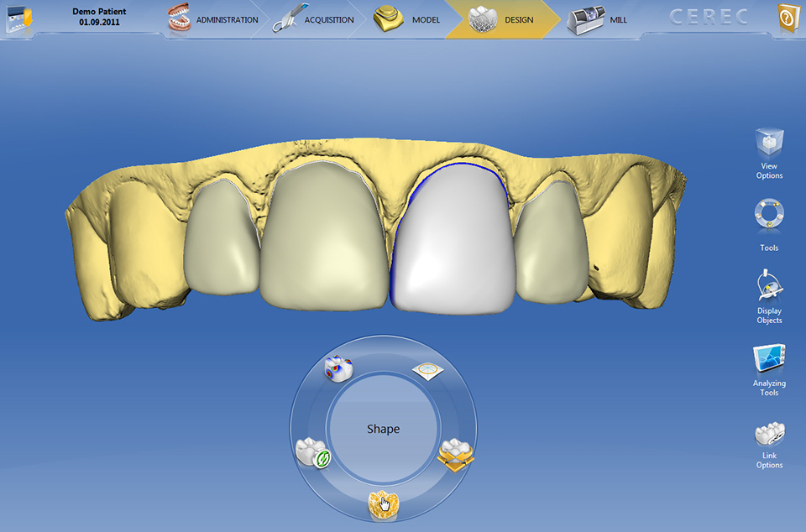
Task: Select the large beige central incisor
Action: coord(324,237)
